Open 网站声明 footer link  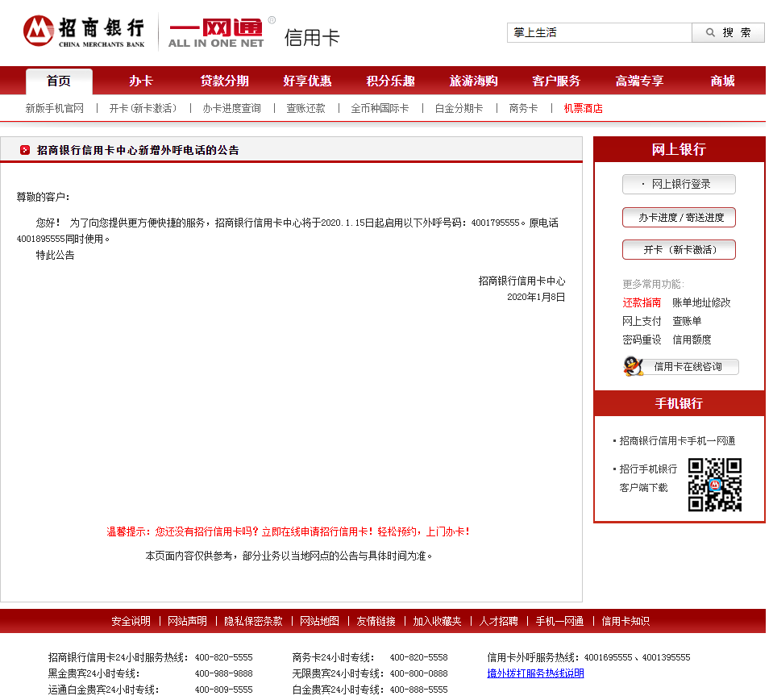[x=187, y=621]
